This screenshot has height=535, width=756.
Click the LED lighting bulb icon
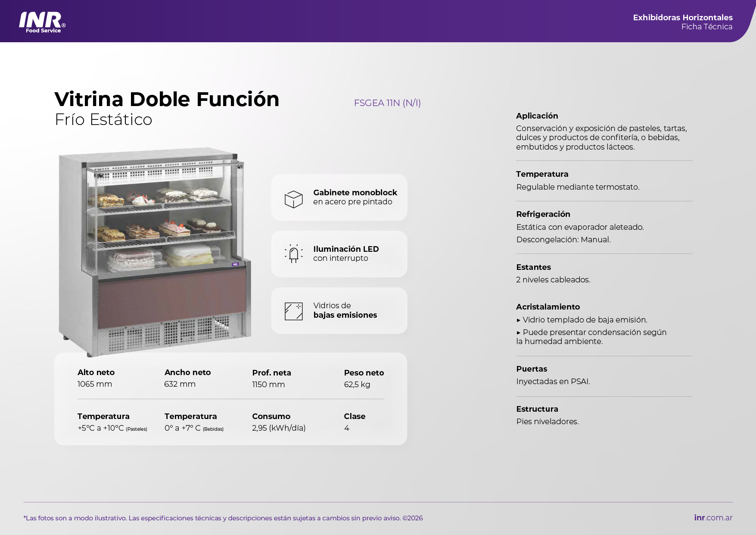click(293, 253)
